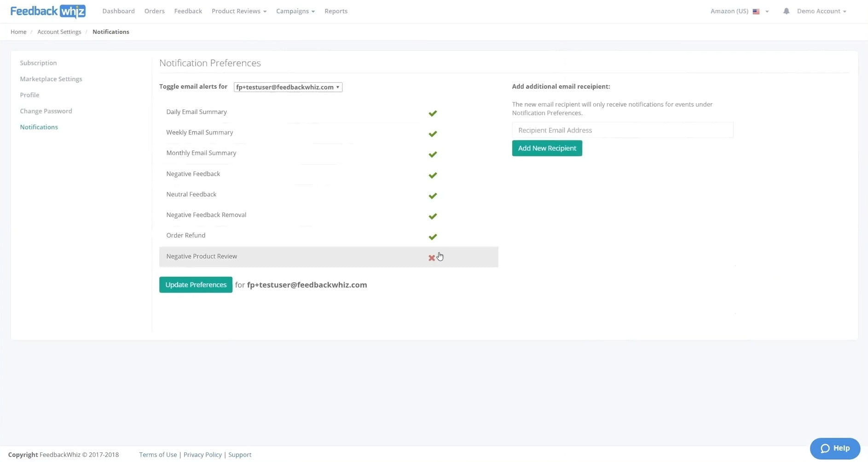This screenshot has height=462, width=868.
Task: Follow the Home breadcrumb link
Action: tap(18, 32)
